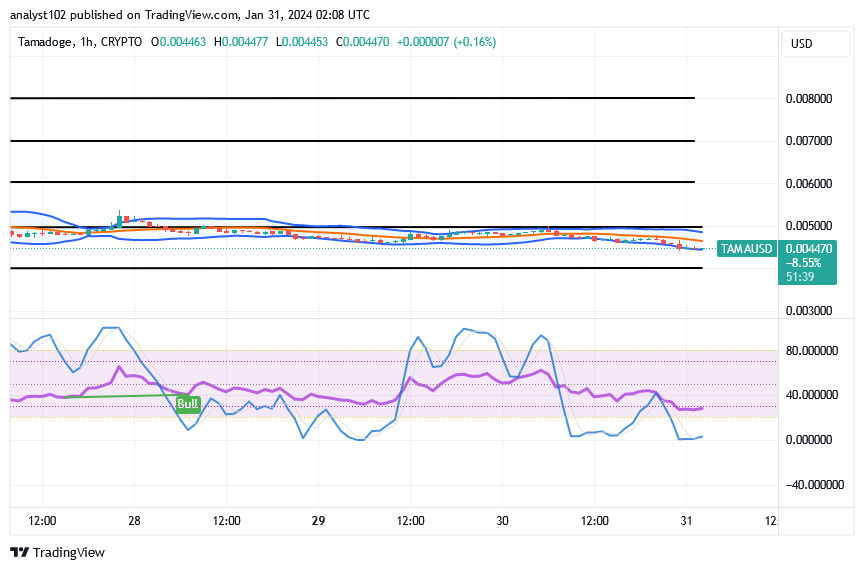This screenshot has height=570, width=864.
Task: Click the TradingView logo
Action: (57, 552)
